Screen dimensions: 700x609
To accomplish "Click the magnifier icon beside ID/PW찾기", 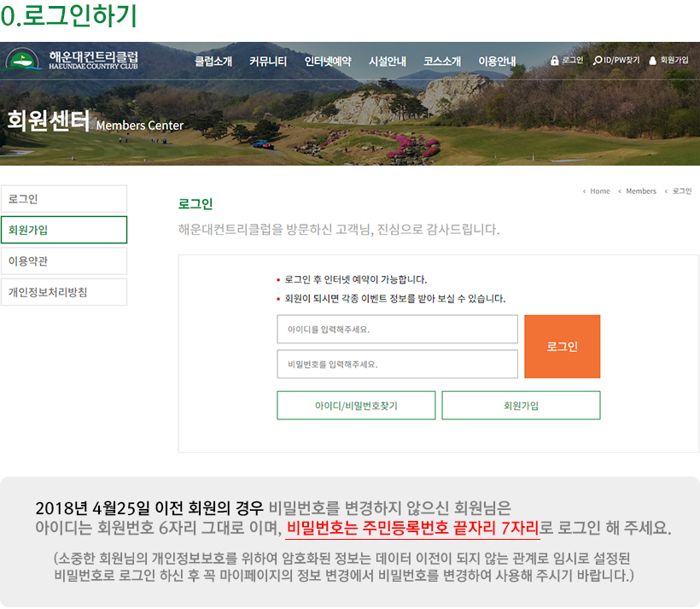I will click(598, 61).
